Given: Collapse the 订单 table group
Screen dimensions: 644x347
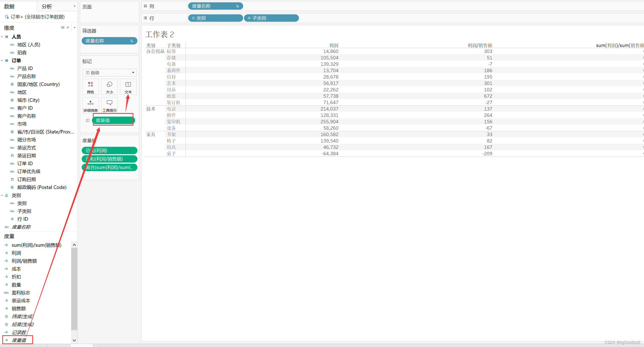Looking at the screenshot, I should (2, 61).
